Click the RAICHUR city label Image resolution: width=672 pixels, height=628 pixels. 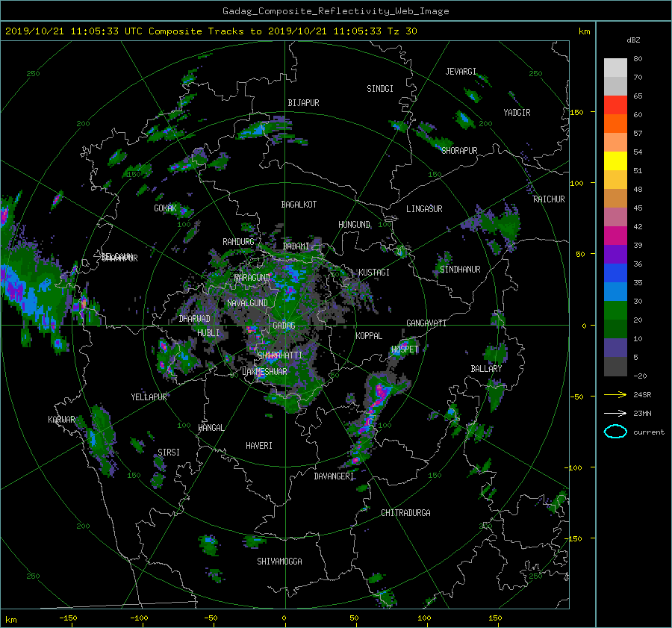tap(549, 199)
